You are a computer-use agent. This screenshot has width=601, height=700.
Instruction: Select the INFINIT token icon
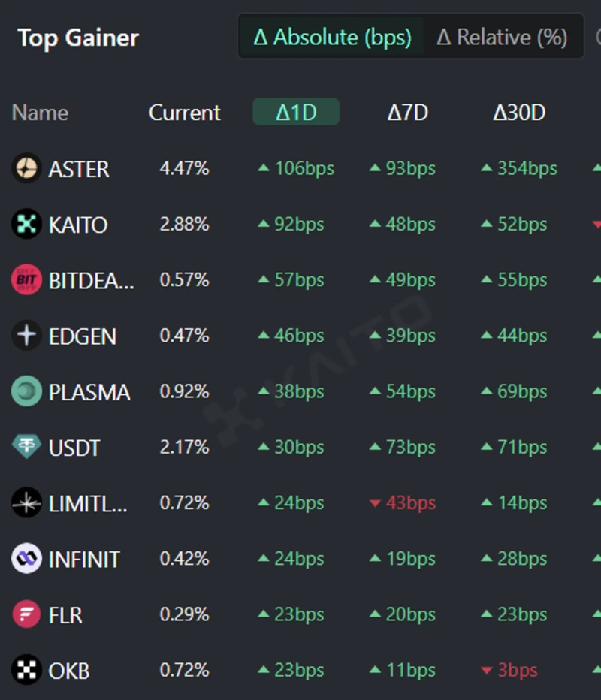(x=26, y=559)
